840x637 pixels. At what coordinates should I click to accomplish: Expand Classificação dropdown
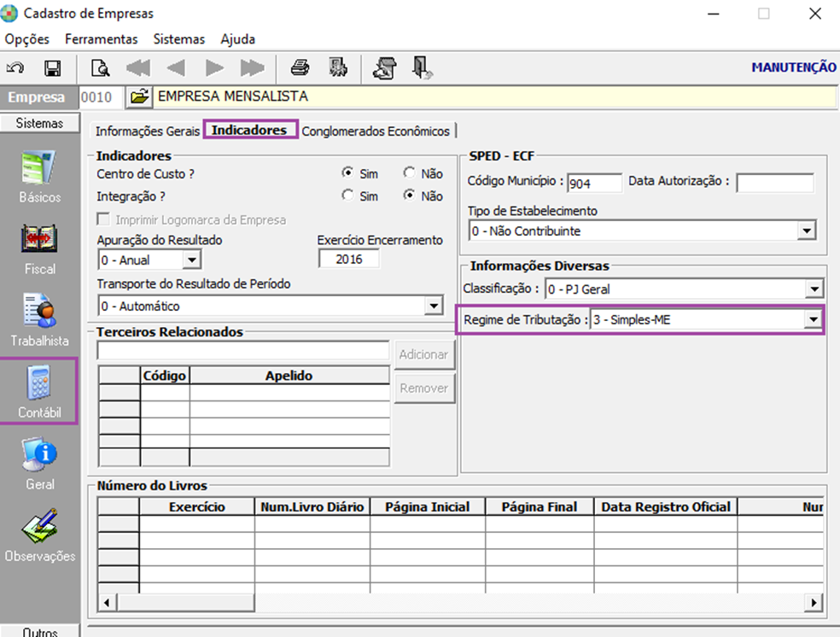click(814, 289)
